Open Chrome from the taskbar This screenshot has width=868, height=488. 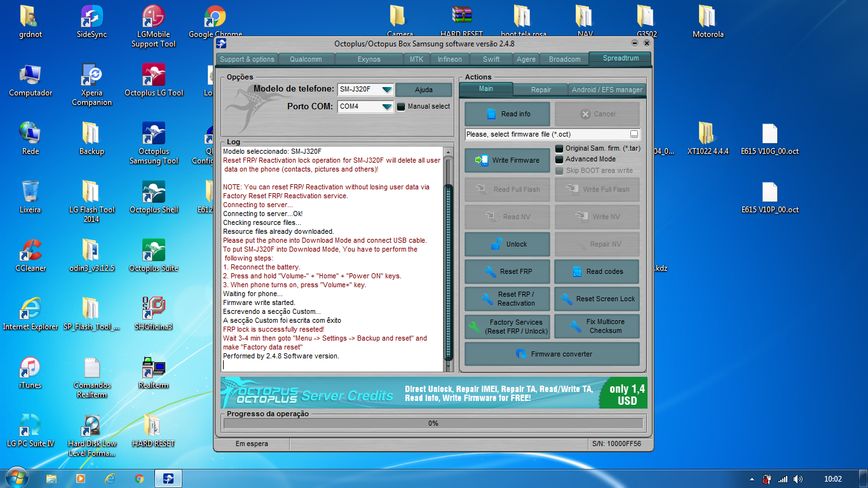pyautogui.click(x=139, y=478)
